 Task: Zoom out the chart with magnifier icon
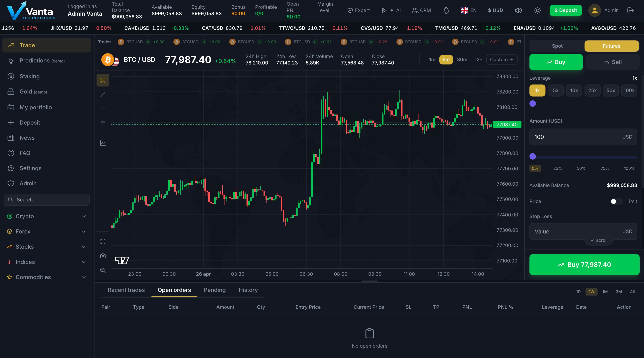103,270
